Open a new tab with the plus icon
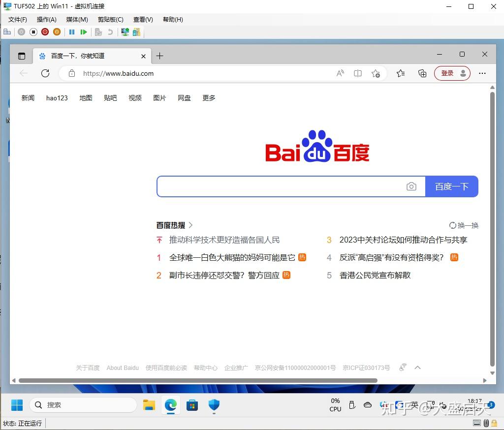This screenshot has height=430, width=504. pos(159,56)
